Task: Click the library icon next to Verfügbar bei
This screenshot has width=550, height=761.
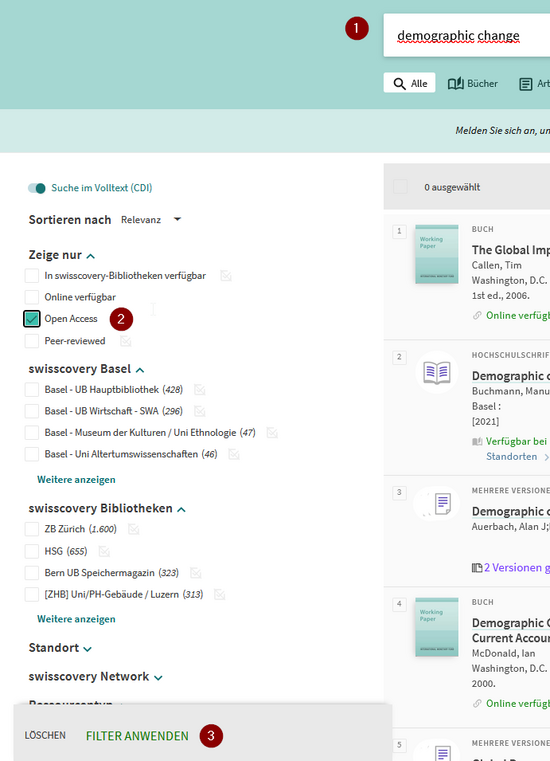Action: tap(477, 441)
